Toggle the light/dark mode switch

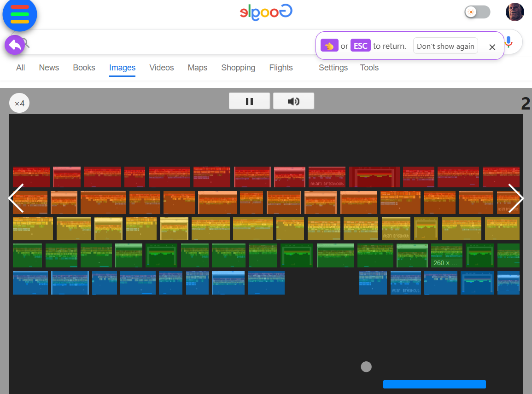[477, 12]
